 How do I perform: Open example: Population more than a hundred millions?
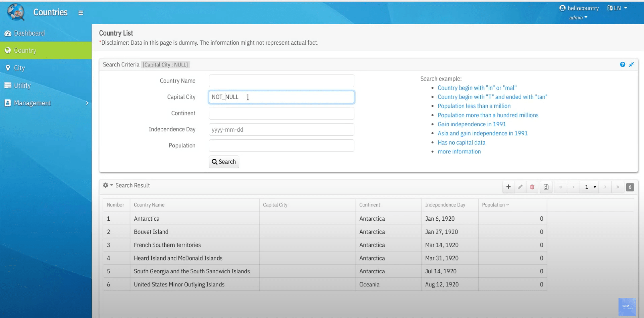(x=488, y=115)
